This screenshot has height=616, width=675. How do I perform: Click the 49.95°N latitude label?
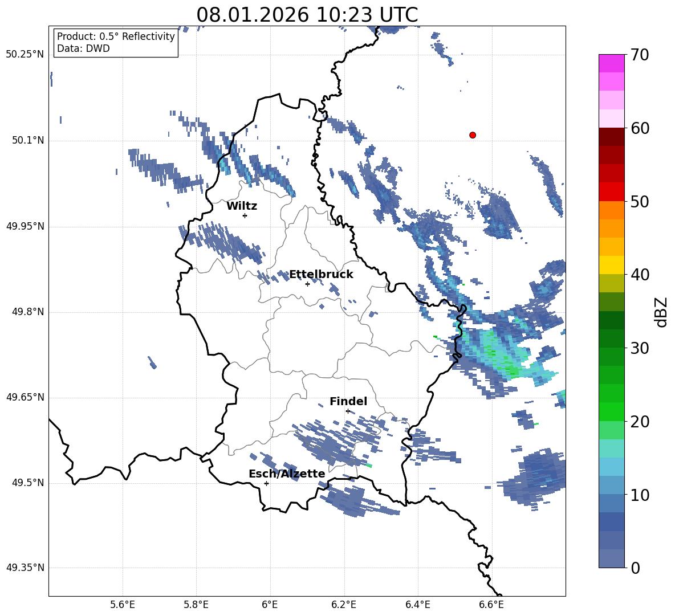click(25, 226)
